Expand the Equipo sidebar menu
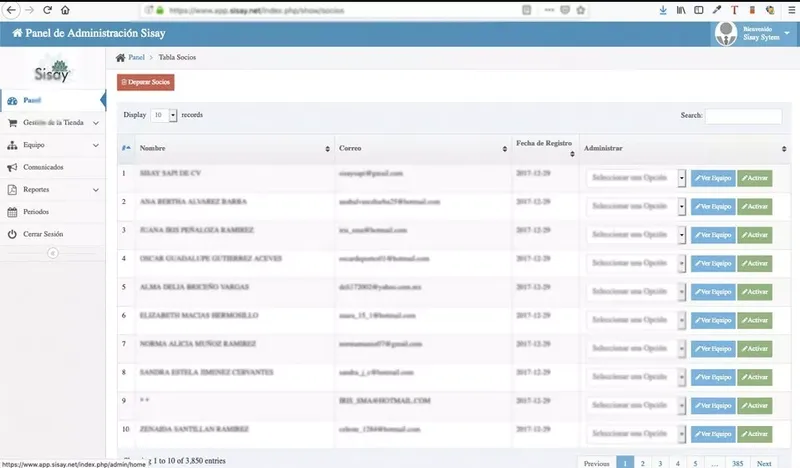The width and height of the screenshot is (800, 468). [53, 145]
